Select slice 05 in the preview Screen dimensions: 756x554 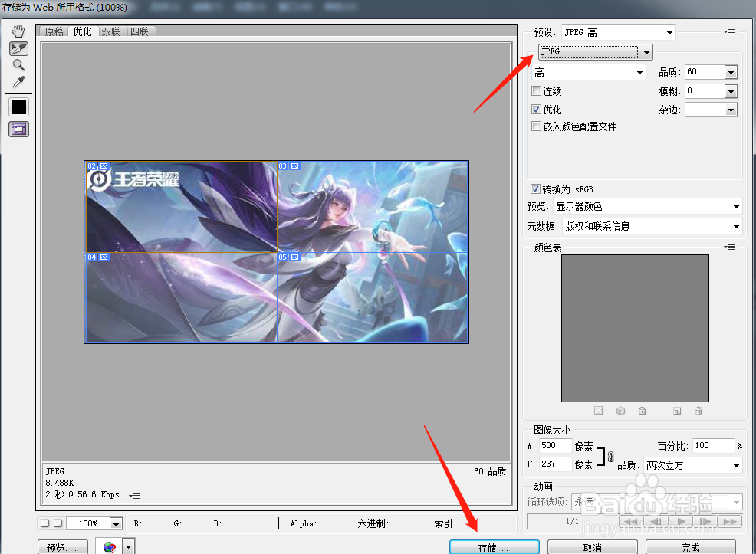tap(372, 297)
